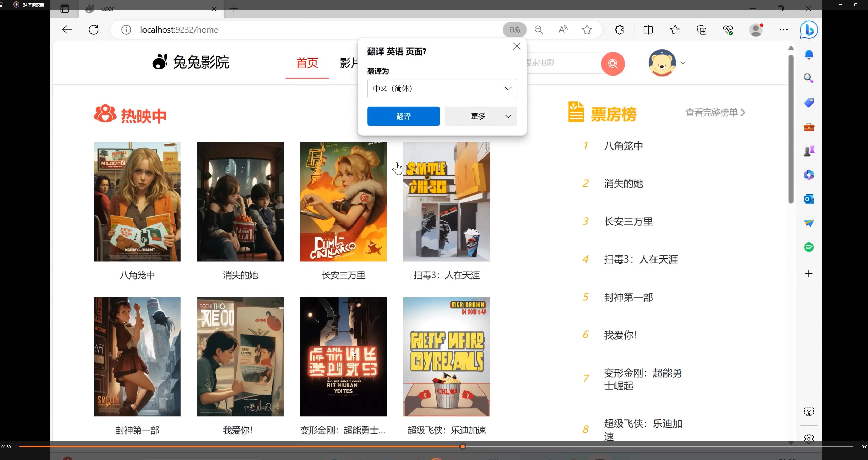The width and height of the screenshot is (868, 460).
Task: Open sidebar settings gear icon
Action: click(x=809, y=439)
